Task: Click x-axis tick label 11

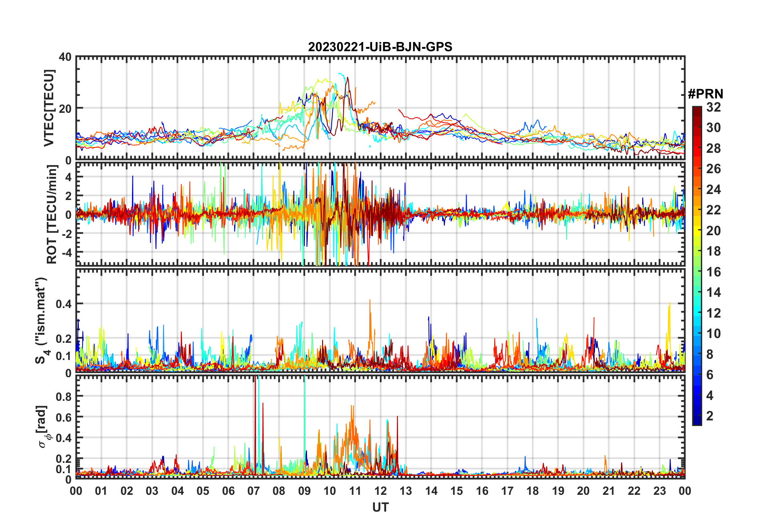Action: (x=355, y=491)
